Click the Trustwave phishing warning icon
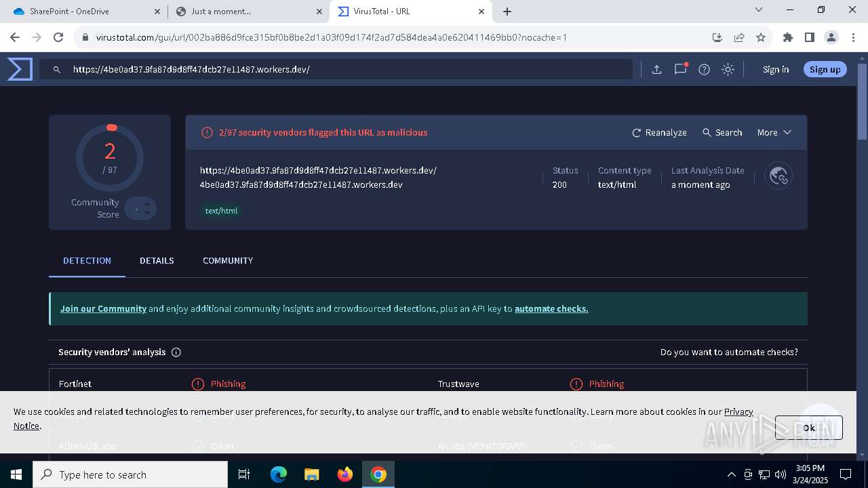Screen dimensions: 868x488 point(576,384)
